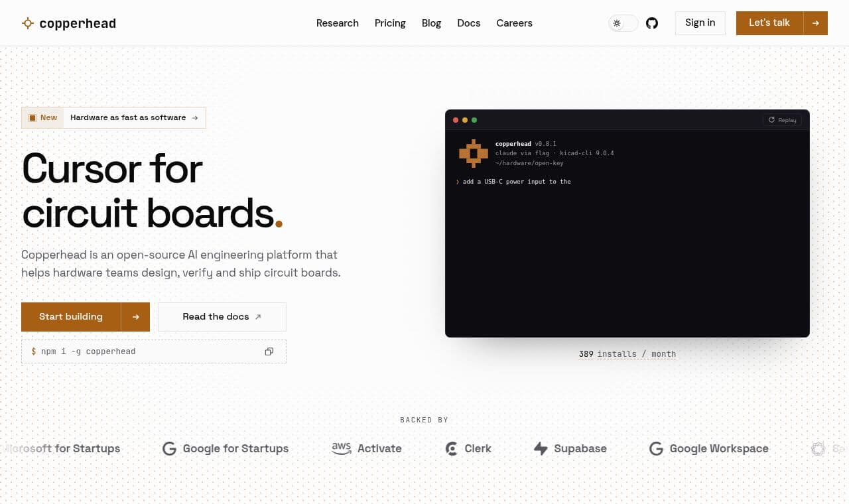Toggle the light/dark theme switch

click(623, 23)
